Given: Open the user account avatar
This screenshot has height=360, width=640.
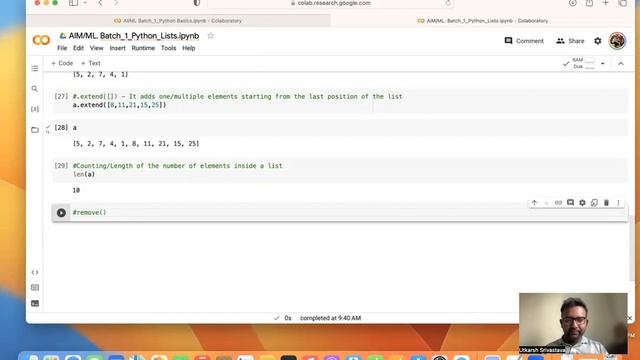Looking at the screenshot, I should [x=617, y=41].
